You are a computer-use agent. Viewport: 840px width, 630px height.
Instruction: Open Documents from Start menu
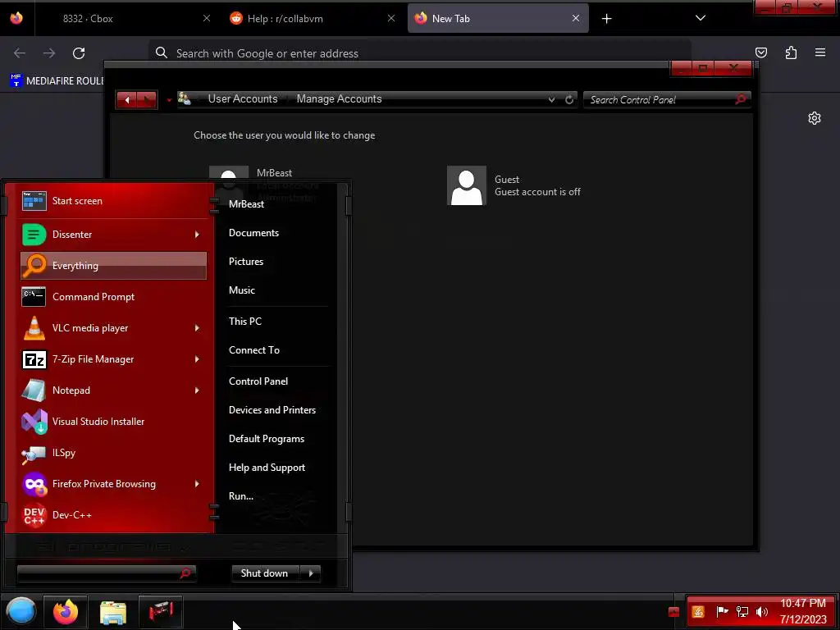[x=254, y=233]
